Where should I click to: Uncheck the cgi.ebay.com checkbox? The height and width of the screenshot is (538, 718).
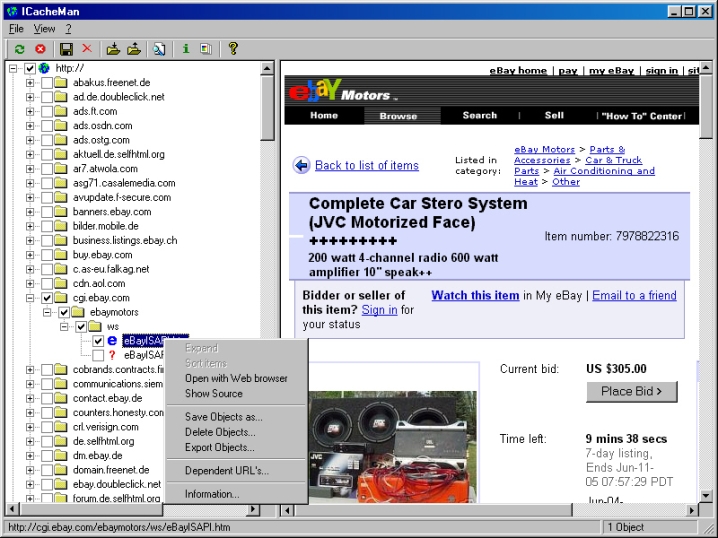(x=47, y=298)
